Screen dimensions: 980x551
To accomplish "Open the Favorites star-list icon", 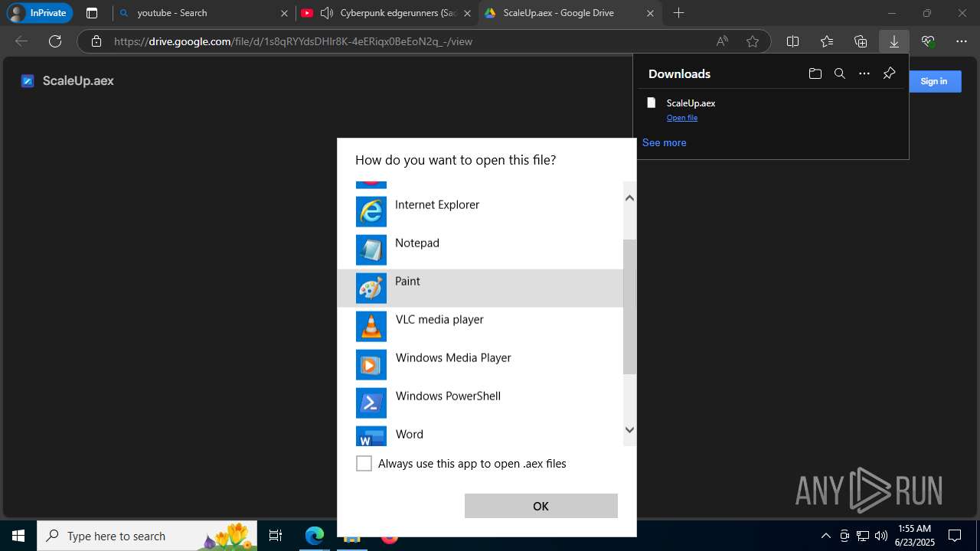I will (827, 41).
